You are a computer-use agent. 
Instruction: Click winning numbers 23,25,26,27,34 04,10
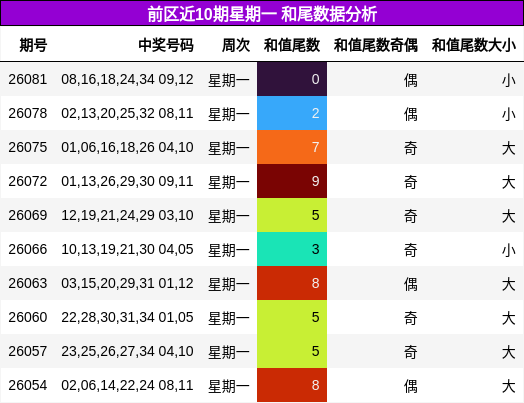(x=127, y=351)
